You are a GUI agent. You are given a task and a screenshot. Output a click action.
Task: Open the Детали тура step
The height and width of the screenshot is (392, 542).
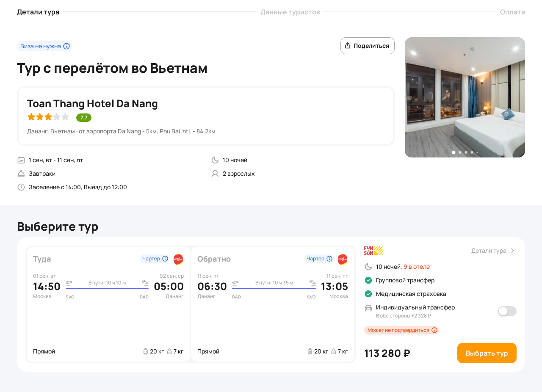coord(38,12)
